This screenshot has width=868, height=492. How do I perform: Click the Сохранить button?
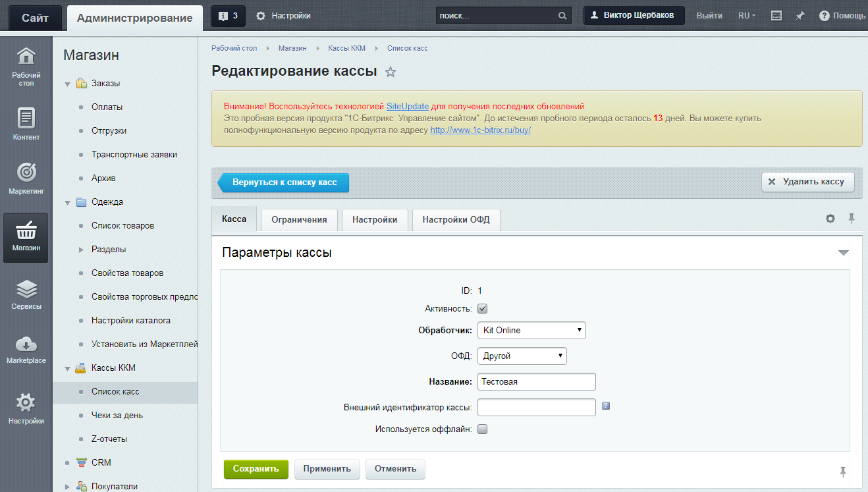pyautogui.click(x=256, y=469)
